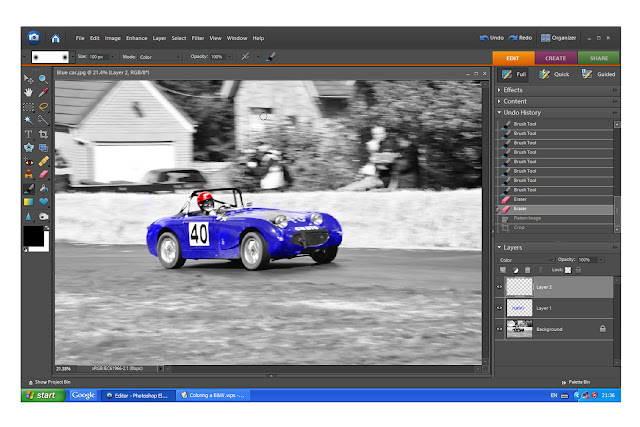
Task: Choose the Horizontal Type tool
Action: click(x=29, y=133)
